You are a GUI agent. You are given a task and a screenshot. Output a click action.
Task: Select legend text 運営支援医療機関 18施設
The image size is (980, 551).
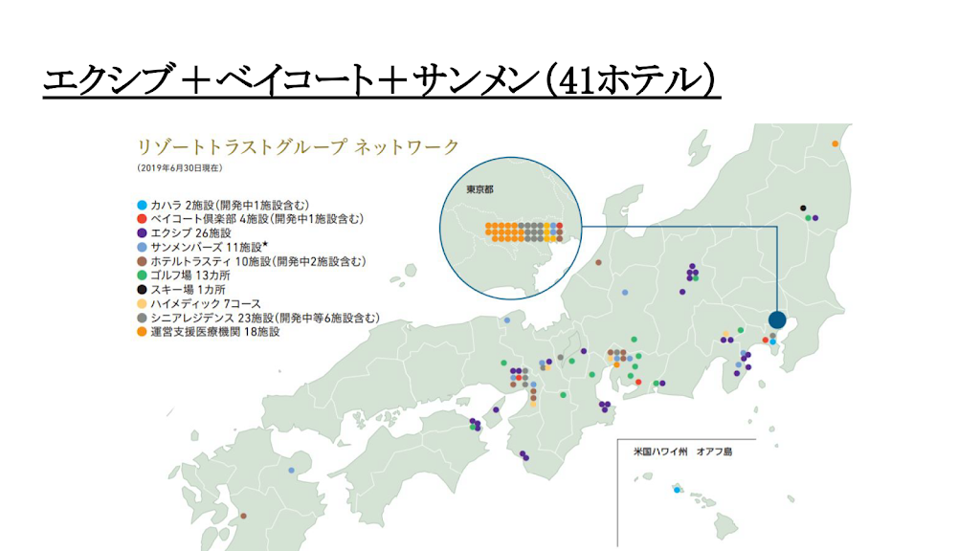215,332
